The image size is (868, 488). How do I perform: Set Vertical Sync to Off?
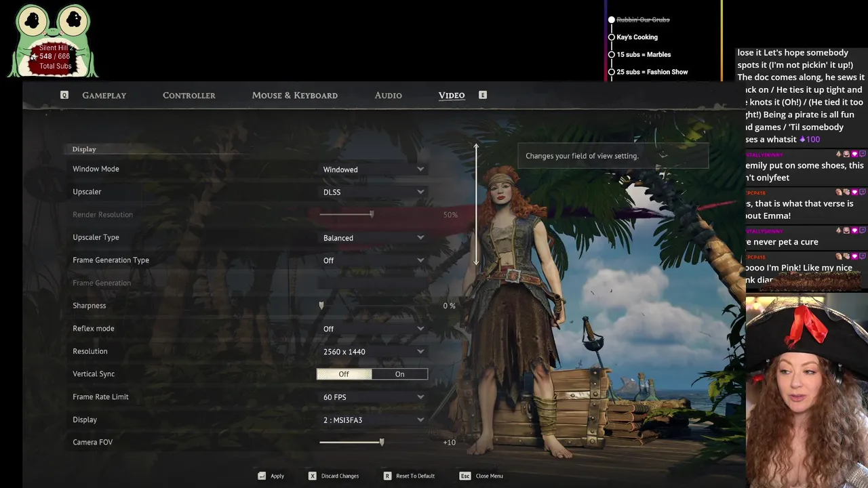click(x=344, y=374)
